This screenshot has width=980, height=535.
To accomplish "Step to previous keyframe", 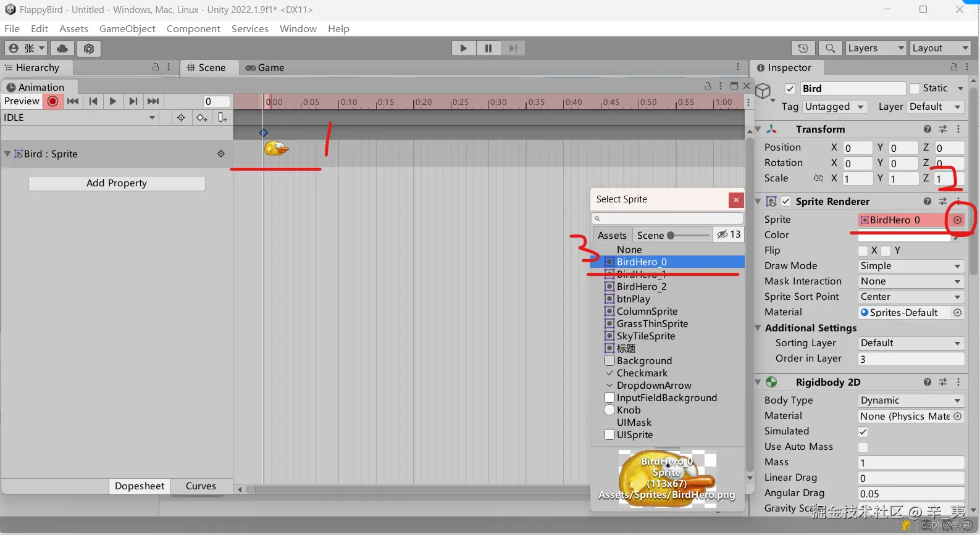I will 93,101.
